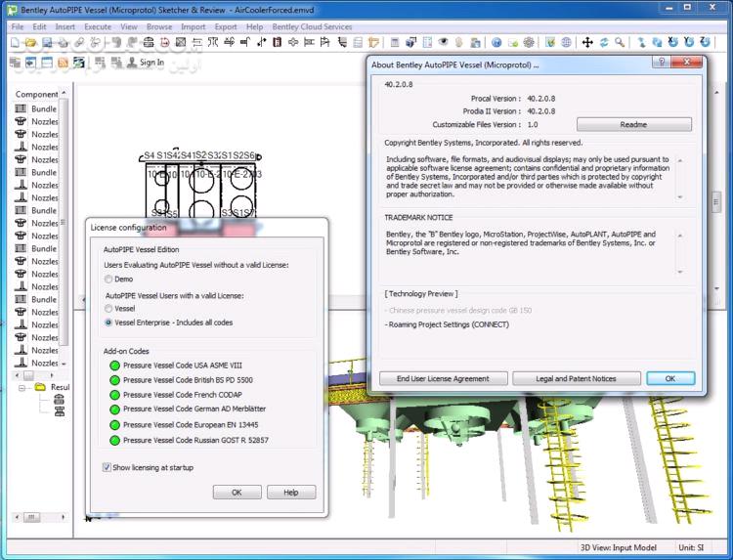This screenshot has height=560, width=733.
Task: Click green indicator for Russian GOST R 52857
Action: tap(114, 441)
